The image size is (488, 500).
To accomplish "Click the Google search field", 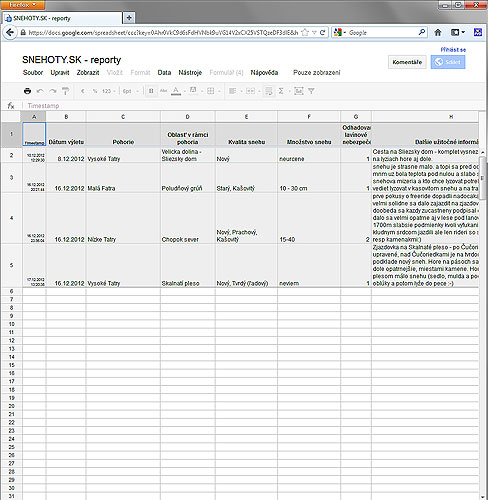I will click(383, 33).
